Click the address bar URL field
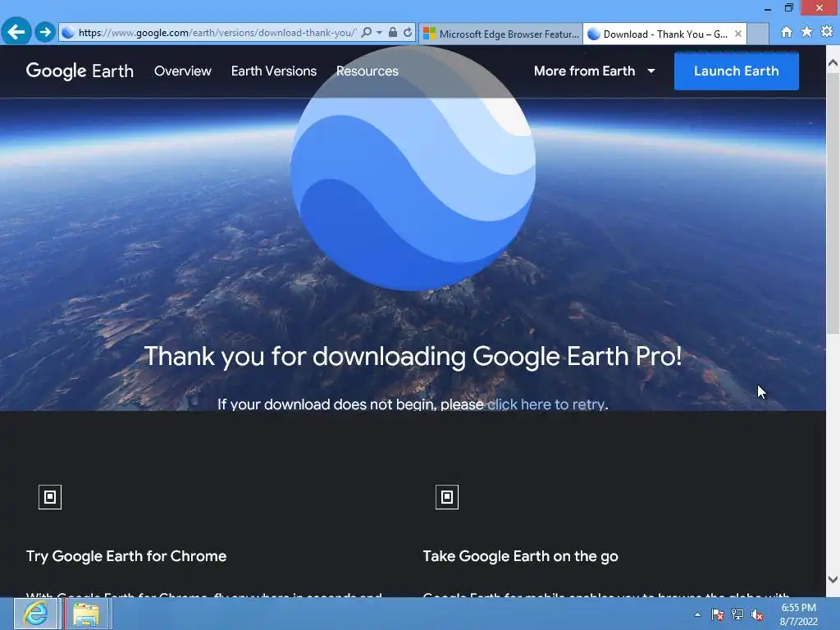The image size is (840, 630). (217, 33)
